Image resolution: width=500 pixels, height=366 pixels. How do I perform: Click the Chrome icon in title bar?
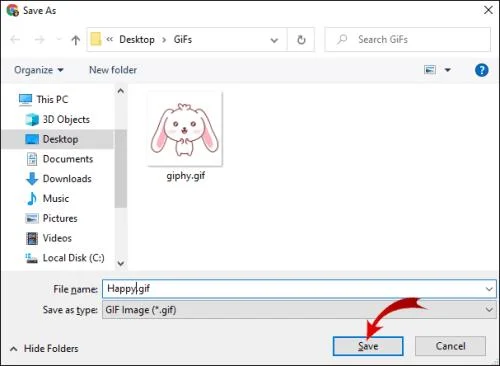13,10
